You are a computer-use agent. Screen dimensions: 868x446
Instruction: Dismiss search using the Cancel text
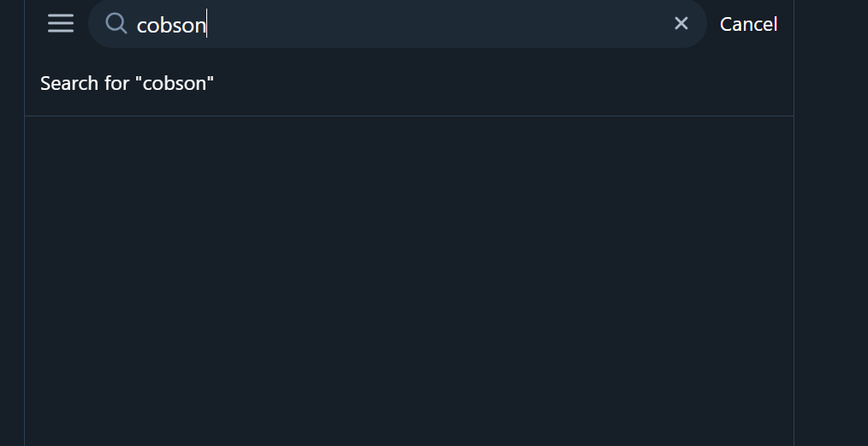tap(748, 24)
